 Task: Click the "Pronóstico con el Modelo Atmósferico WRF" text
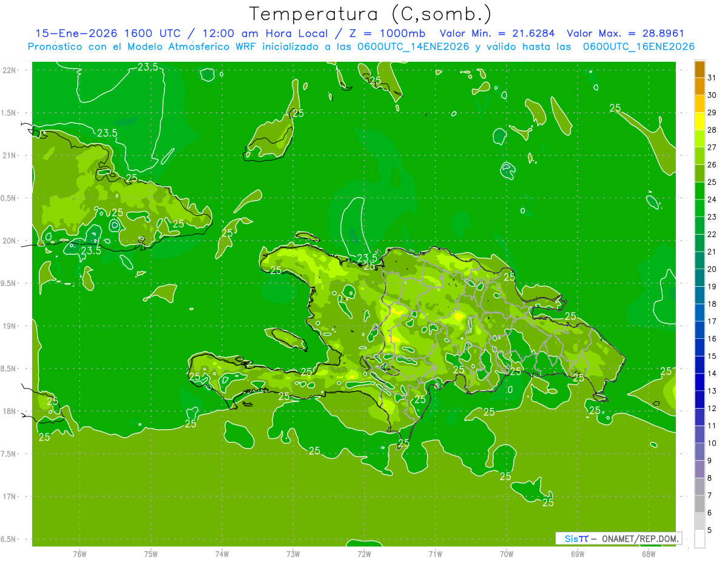click(x=143, y=47)
